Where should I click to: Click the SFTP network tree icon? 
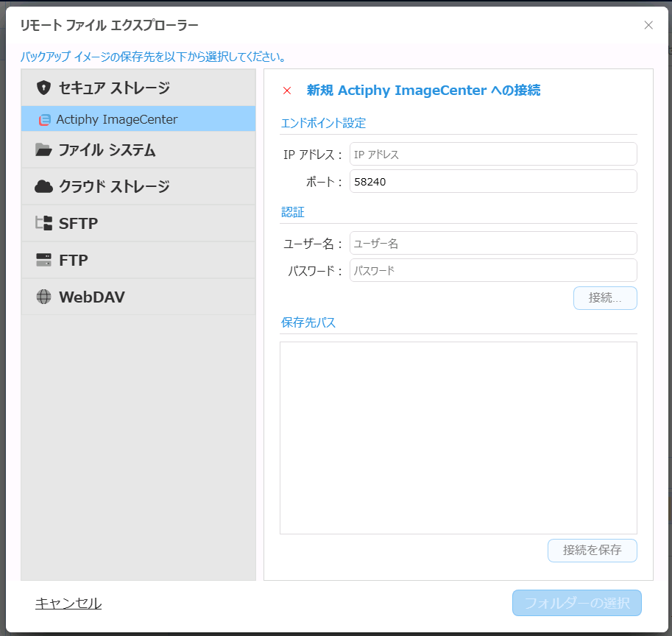[x=43, y=224]
